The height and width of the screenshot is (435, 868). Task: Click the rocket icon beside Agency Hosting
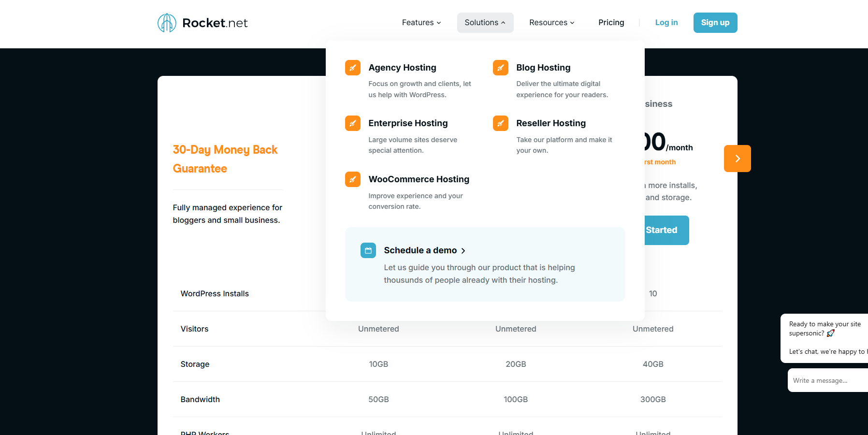pyautogui.click(x=352, y=68)
